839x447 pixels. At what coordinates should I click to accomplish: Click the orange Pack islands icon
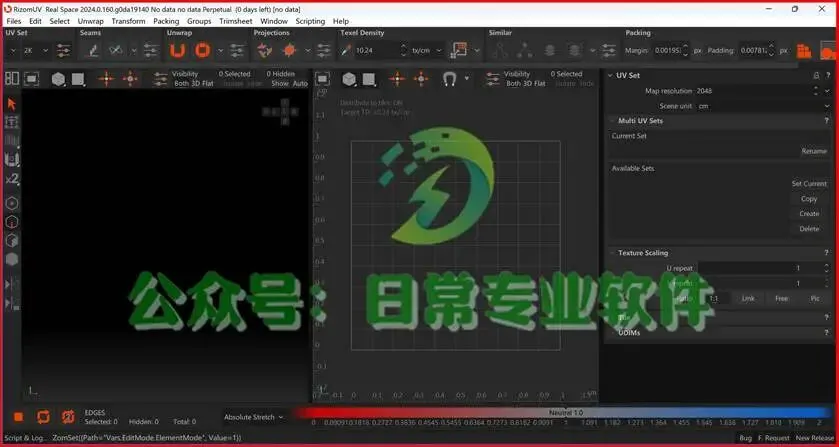tap(804, 51)
